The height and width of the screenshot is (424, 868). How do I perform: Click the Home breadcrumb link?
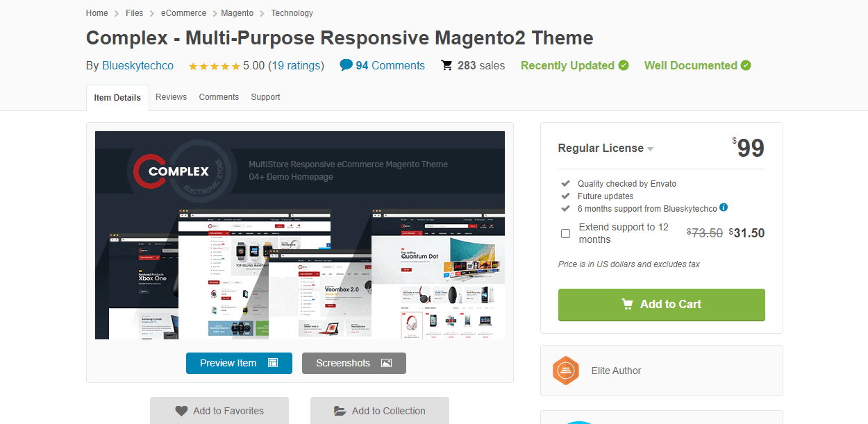[x=97, y=13]
